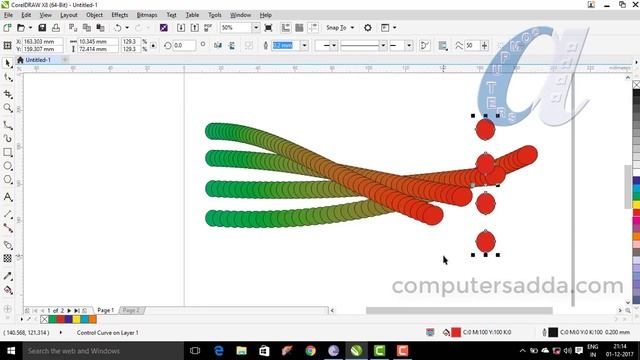Select the Pick tool in toolbox
Viewport: 640px width, 360px height.
pyautogui.click(x=7, y=63)
